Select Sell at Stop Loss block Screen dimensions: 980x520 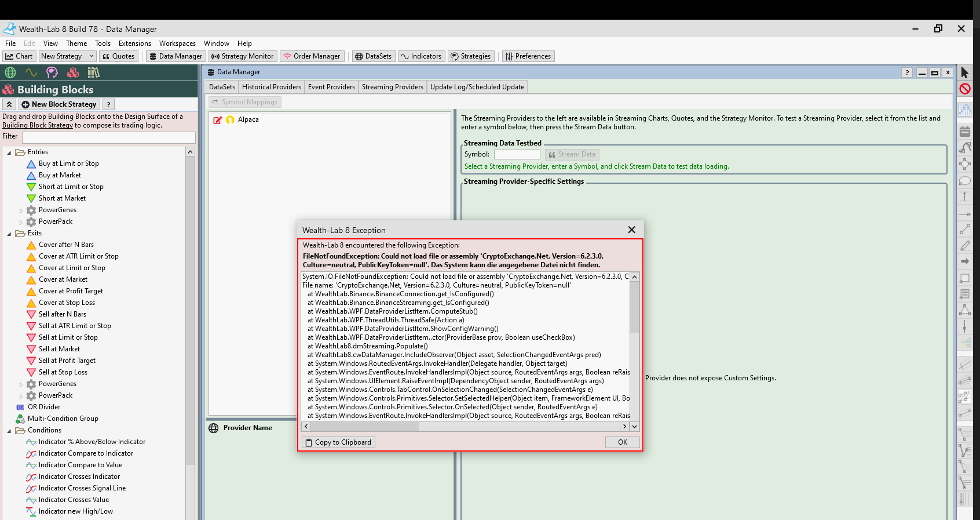pos(63,372)
